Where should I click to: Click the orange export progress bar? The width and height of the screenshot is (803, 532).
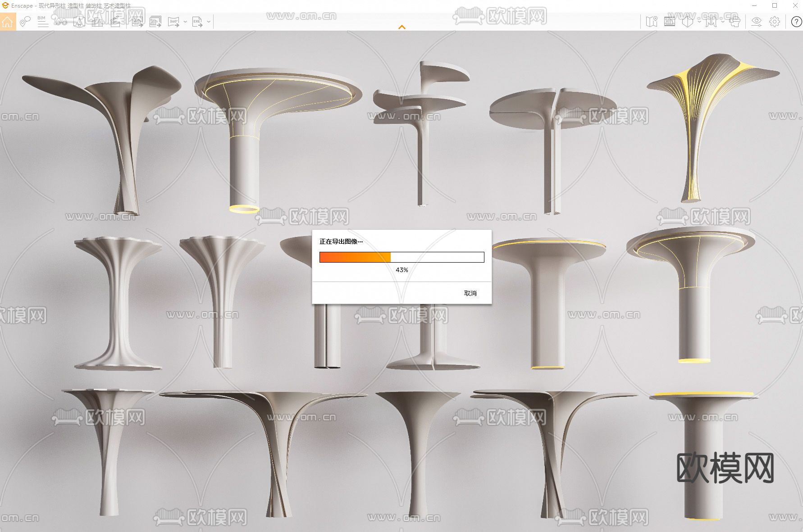pyautogui.click(x=402, y=257)
